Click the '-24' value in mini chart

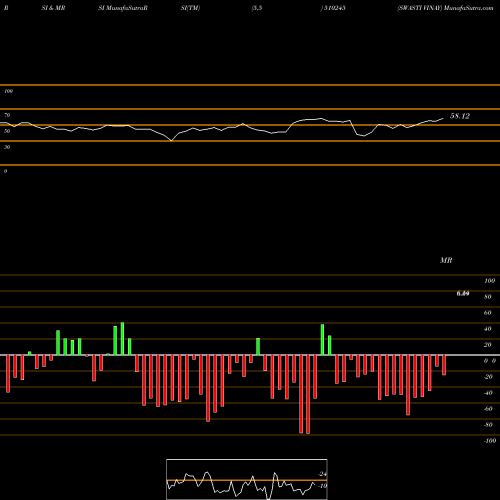[x=322, y=474]
